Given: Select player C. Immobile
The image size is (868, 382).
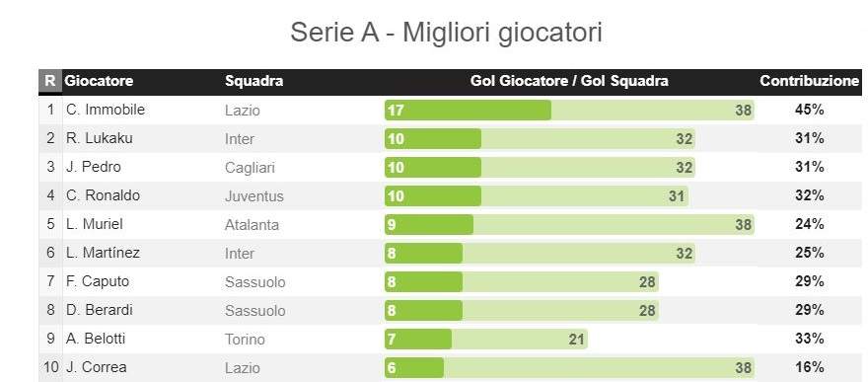Looking at the screenshot, I should click(106, 110).
